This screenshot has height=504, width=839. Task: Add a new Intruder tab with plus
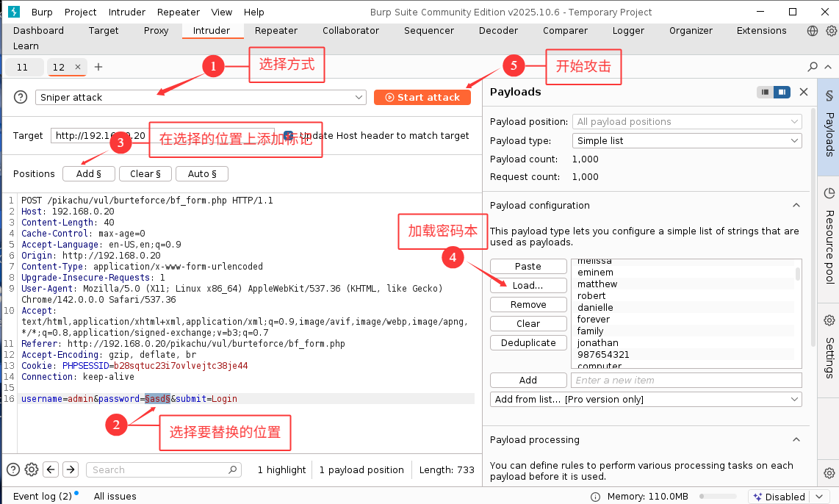98,67
